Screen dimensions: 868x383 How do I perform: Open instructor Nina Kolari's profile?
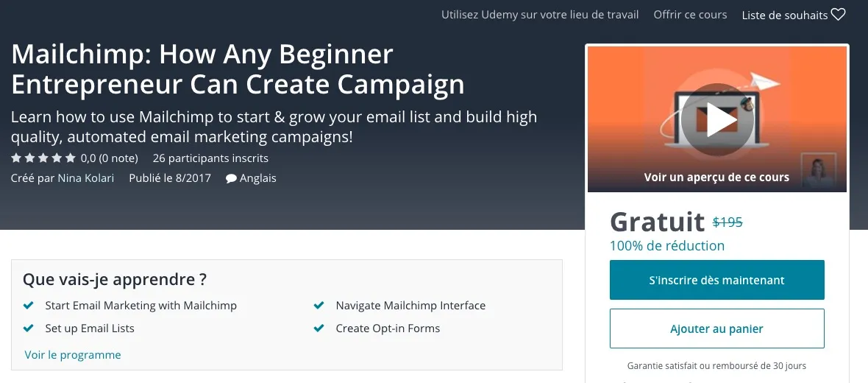[x=86, y=178]
